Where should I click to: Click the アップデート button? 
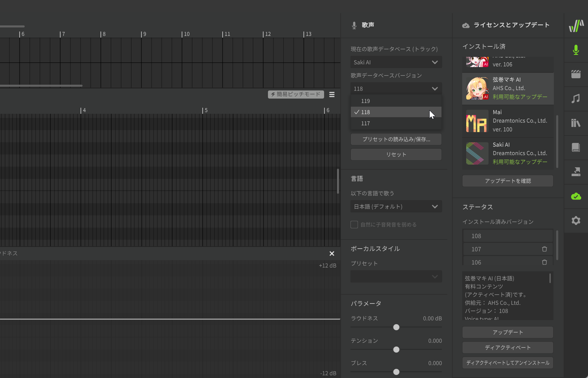(508, 332)
